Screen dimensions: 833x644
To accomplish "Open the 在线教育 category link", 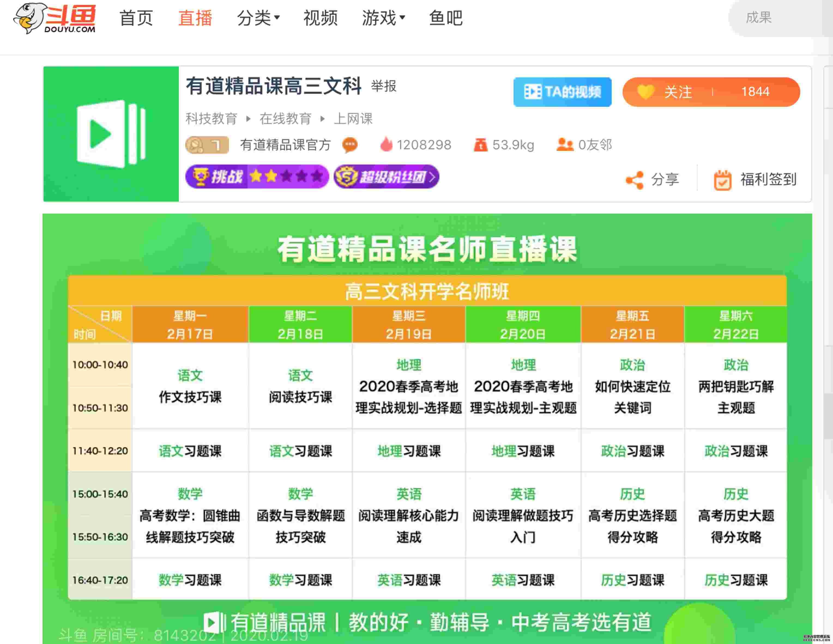I will coord(285,119).
